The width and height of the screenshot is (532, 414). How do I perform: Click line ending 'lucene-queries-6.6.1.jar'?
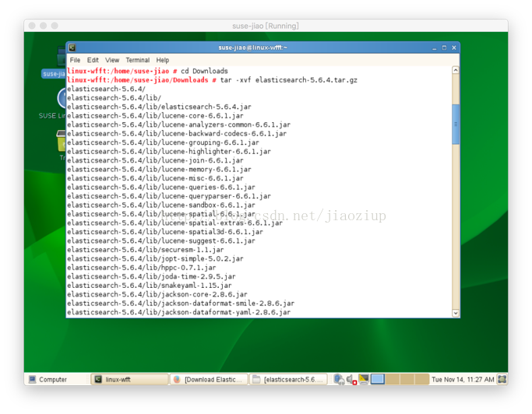pos(161,188)
